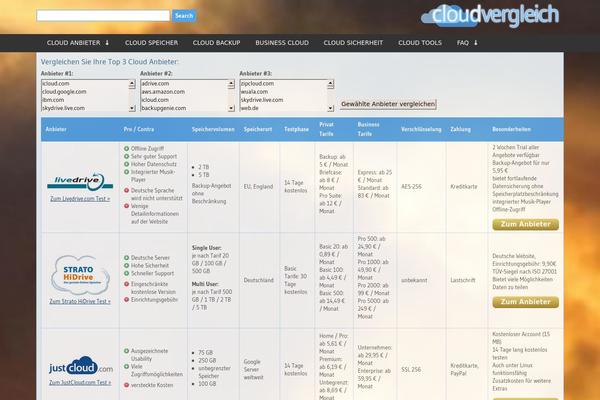Open the Business Cloud page
This screenshot has width=600, height=400.
(282, 43)
